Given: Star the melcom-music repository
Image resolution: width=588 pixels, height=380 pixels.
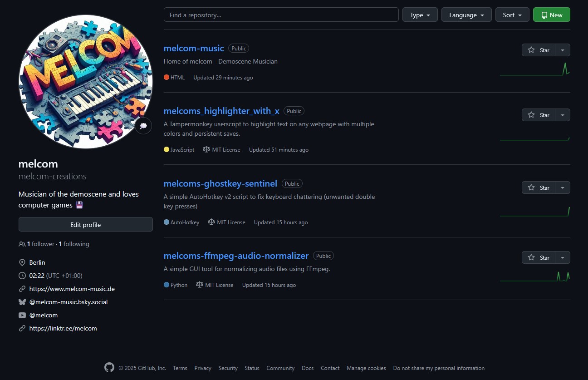Looking at the screenshot, I should pos(539,50).
